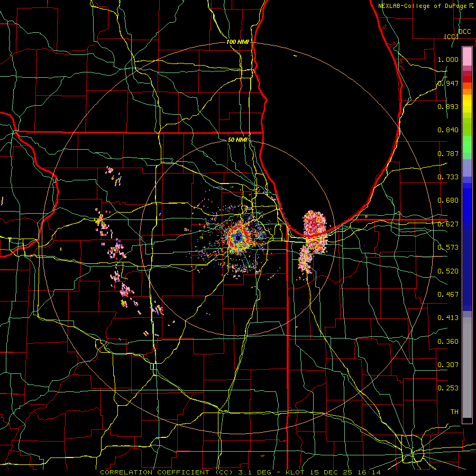
Task: Click the 100 NMI range ring label
Action: click(x=237, y=42)
